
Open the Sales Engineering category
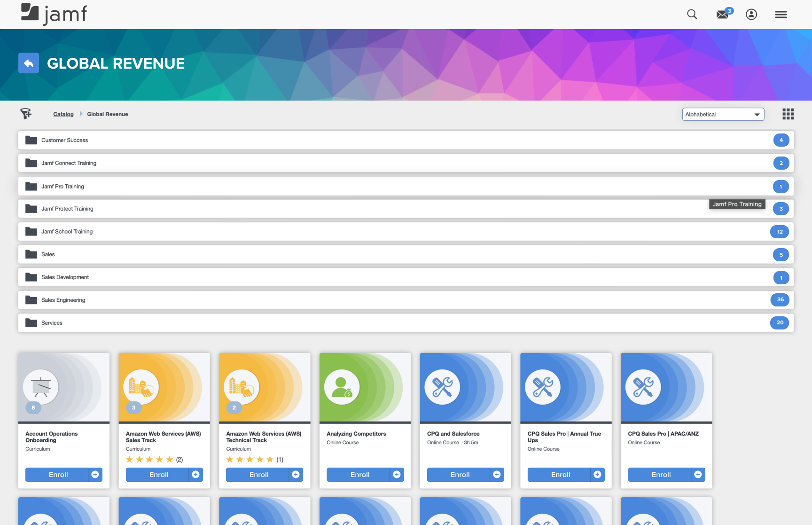coord(406,300)
